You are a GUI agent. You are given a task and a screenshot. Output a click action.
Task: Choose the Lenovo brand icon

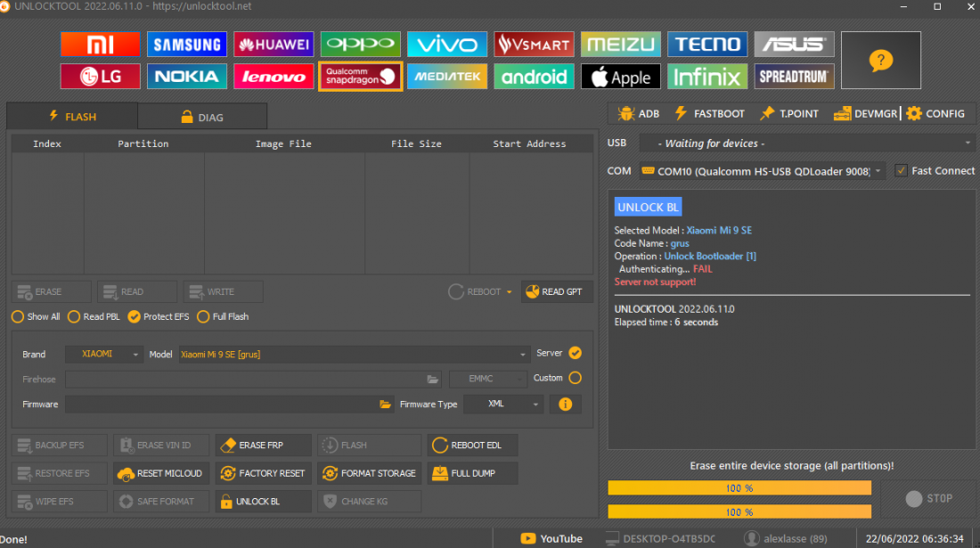(x=274, y=77)
